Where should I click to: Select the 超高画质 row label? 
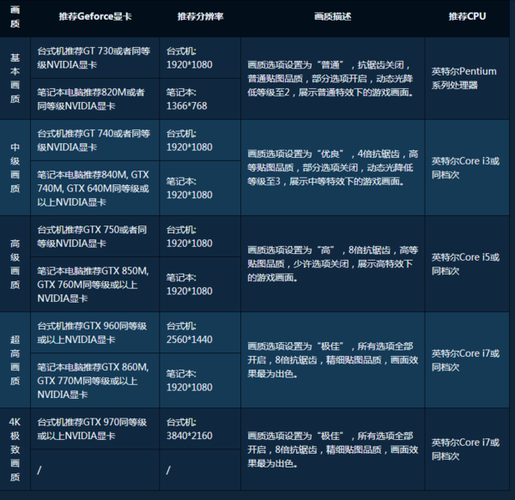point(15,360)
